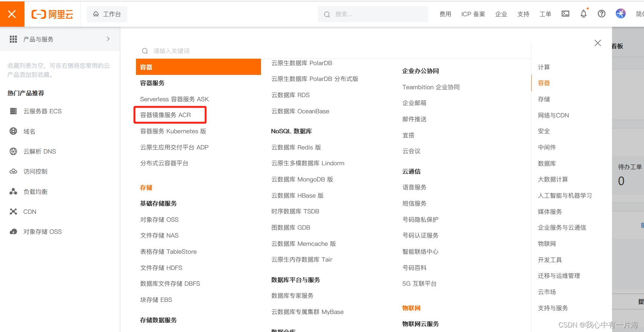Open 容器服务 Kubernetes 版
Screen dimensions: 644x332
[173, 131]
